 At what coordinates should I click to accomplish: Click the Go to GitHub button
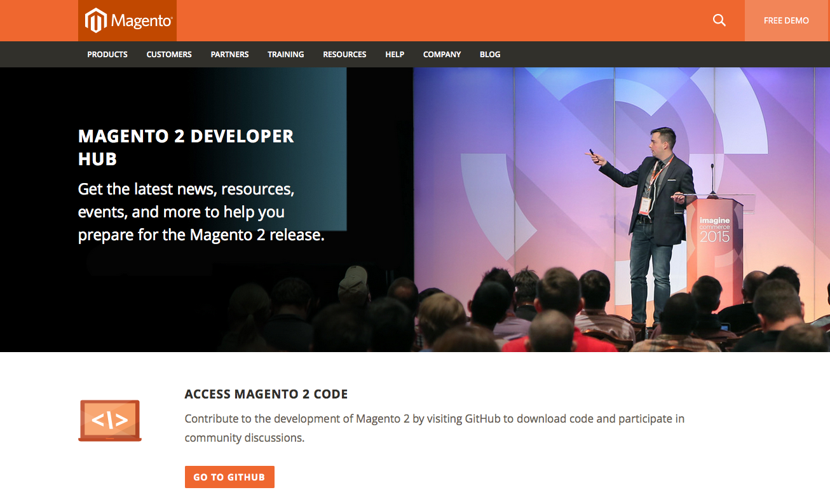click(229, 477)
